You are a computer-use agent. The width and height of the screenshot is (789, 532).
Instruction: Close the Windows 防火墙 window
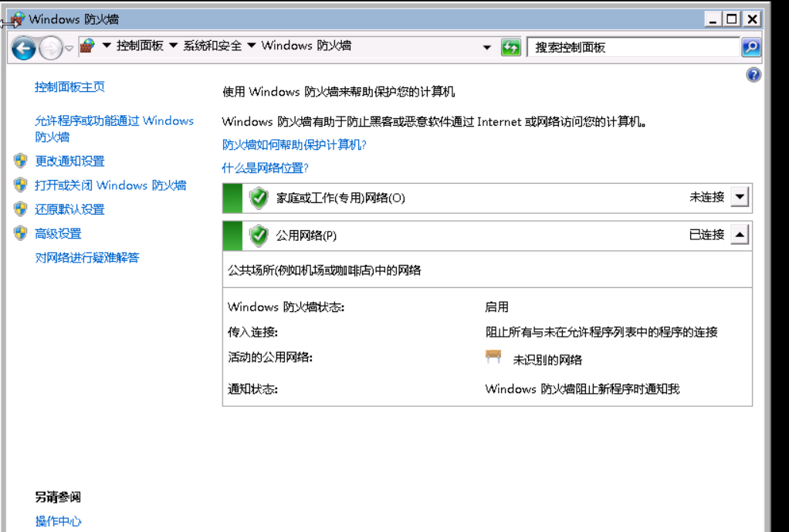click(x=752, y=19)
